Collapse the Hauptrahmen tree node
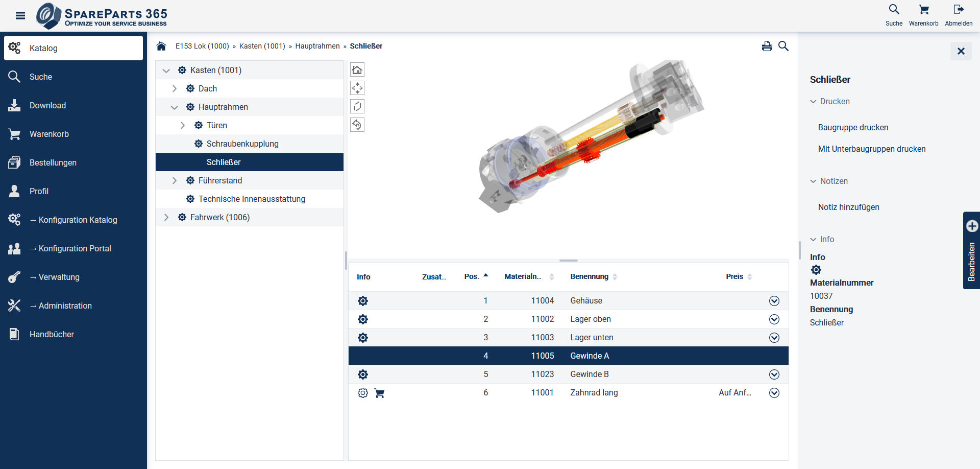 point(175,107)
